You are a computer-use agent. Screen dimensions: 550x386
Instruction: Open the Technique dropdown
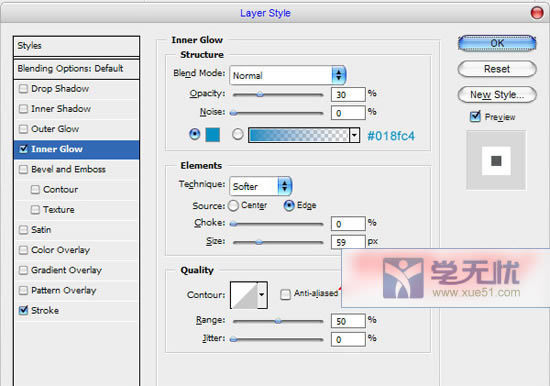[x=261, y=186]
